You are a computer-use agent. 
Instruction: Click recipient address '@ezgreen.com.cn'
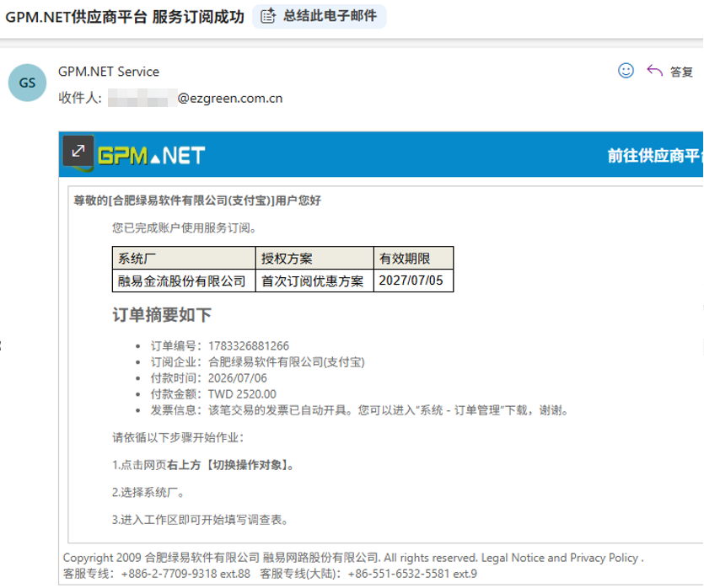click(x=230, y=99)
